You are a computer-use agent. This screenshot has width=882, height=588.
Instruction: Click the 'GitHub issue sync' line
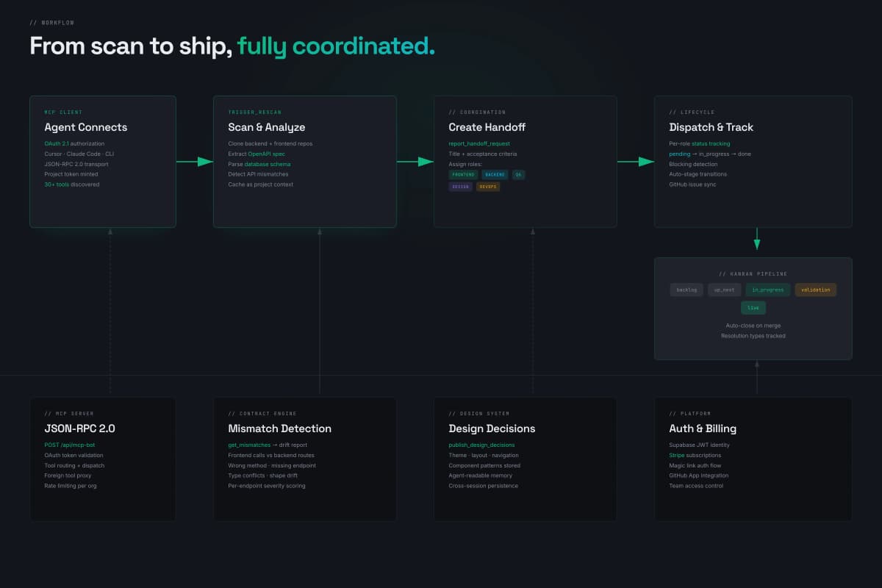(x=692, y=184)
